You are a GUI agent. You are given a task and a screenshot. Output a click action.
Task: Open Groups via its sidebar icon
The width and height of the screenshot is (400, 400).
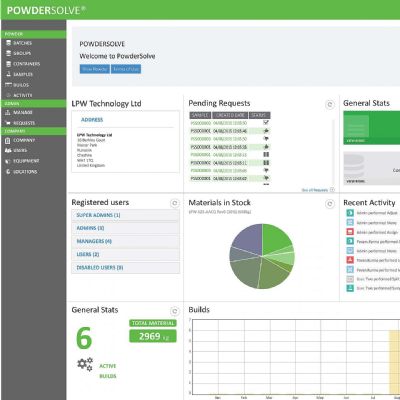click(x=9, y=53)
